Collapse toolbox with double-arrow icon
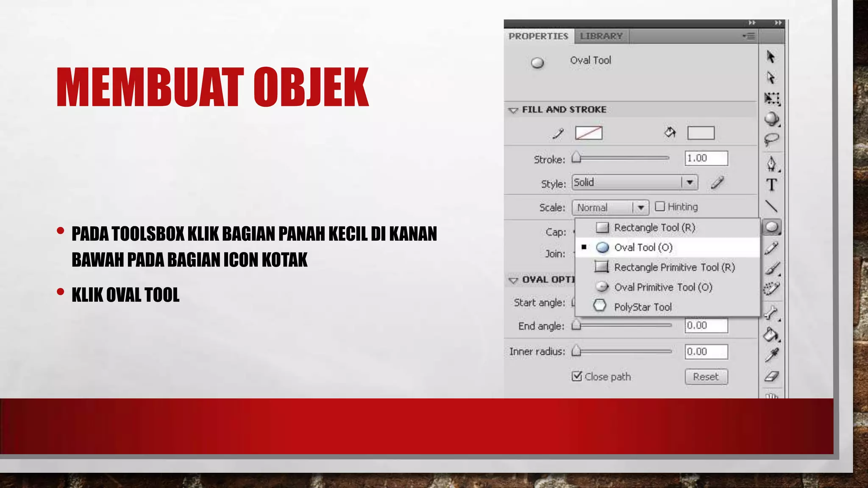This screenshot has height=488, width=868. click(779, 23)
